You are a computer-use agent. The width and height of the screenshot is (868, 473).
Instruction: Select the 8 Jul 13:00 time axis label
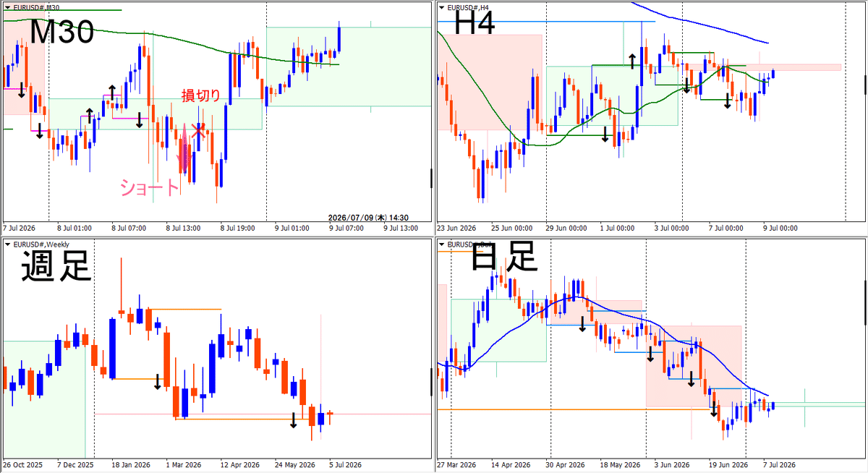click(x=183, y=228)
